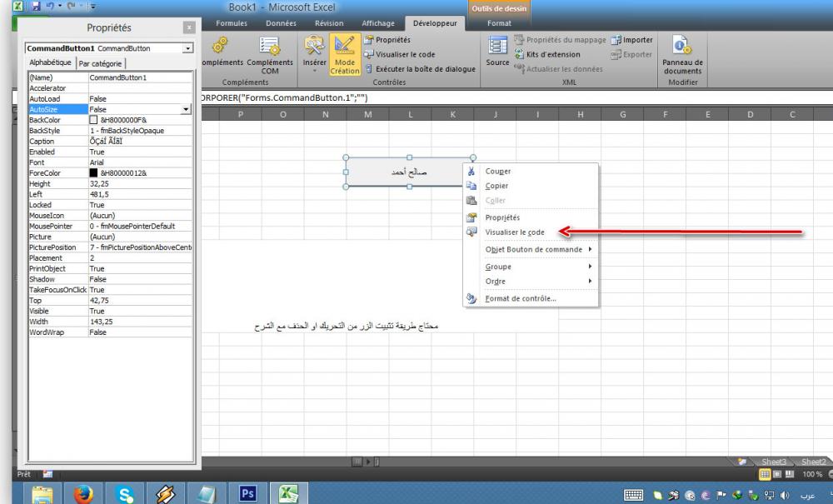
Task: Choose Couper from the context menu
Action: tap(531, 172)
